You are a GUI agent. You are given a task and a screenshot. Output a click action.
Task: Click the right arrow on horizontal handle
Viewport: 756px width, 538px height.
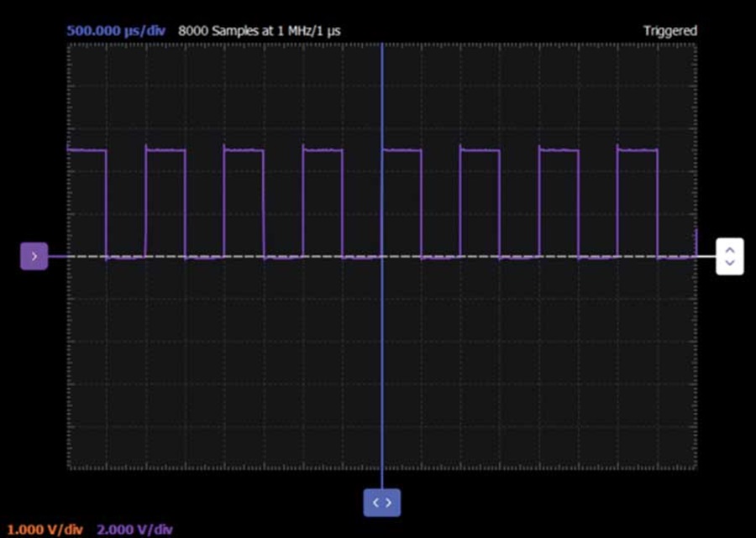[388, 503]
